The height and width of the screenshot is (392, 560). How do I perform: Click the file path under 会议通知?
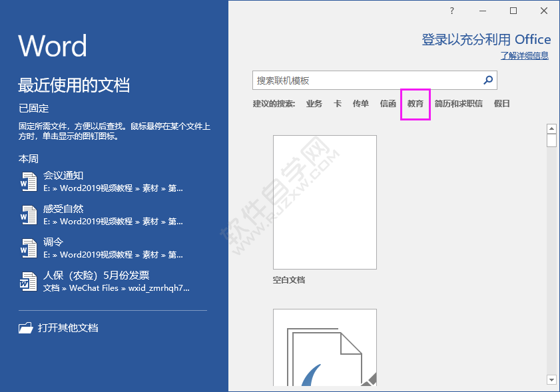(x=113, y=188)
